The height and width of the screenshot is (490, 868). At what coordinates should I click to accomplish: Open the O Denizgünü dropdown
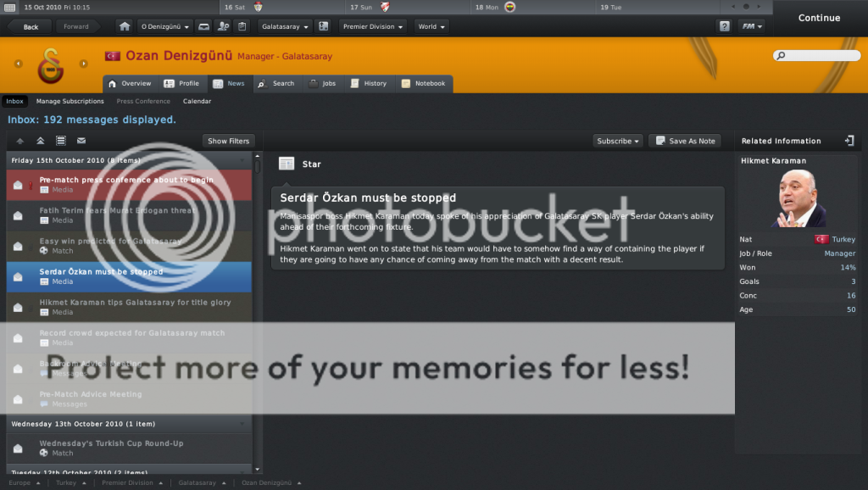coord(165,26)
